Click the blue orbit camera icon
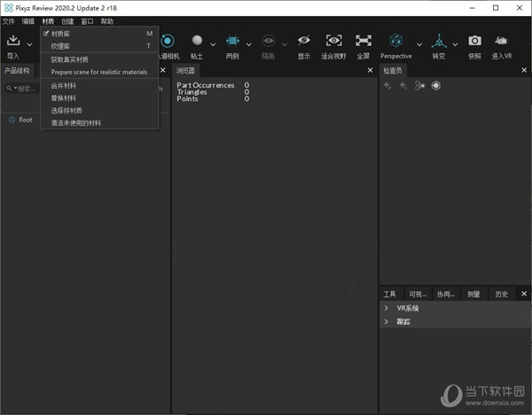 point(168,41)
